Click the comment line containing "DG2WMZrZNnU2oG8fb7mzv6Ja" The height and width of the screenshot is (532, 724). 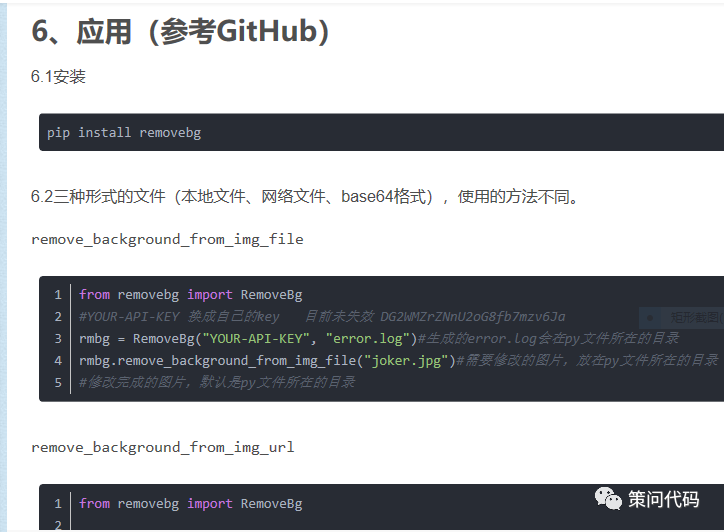(322, 317)
